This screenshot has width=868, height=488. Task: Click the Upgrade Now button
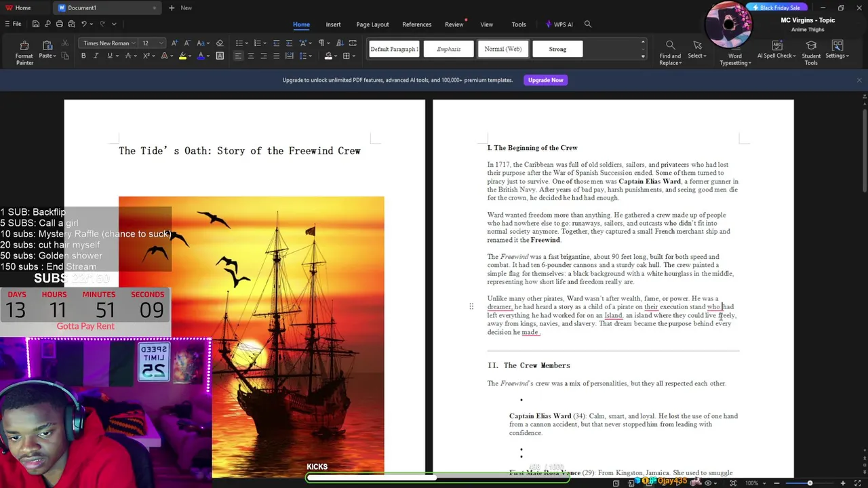pos(545,80)
